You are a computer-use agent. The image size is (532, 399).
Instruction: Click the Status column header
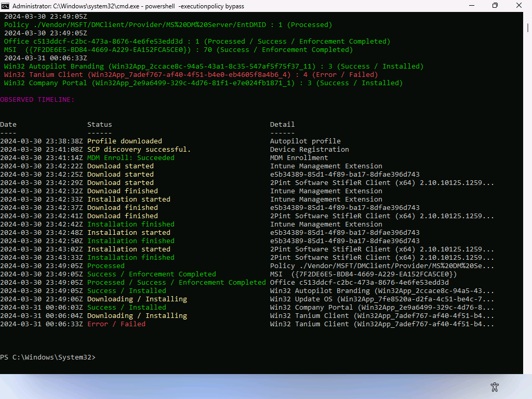(99, 124)
